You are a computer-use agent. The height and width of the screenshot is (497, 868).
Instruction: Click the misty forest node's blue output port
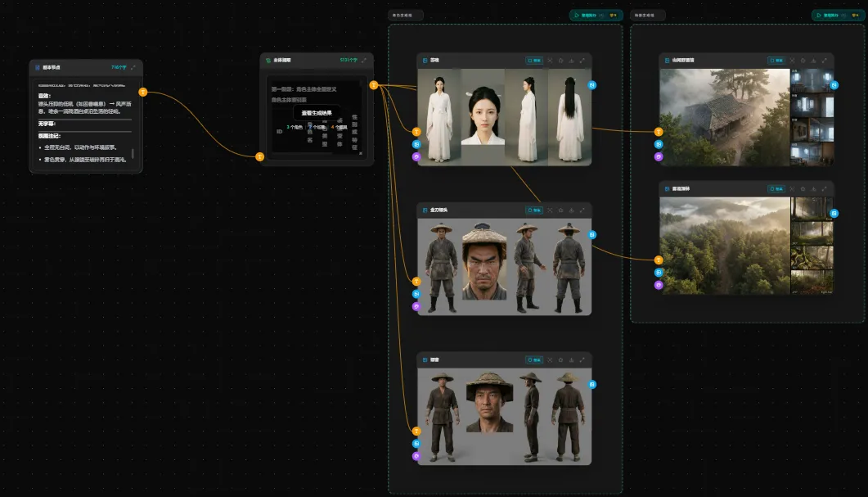click(834, 213)
